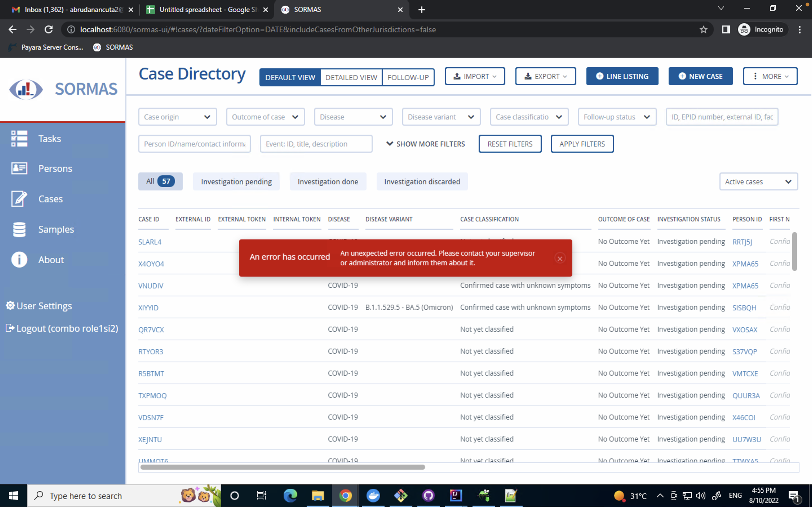Click the Cases sidebar icon
The image size is (812, 507).
click(x=19, y=199)
